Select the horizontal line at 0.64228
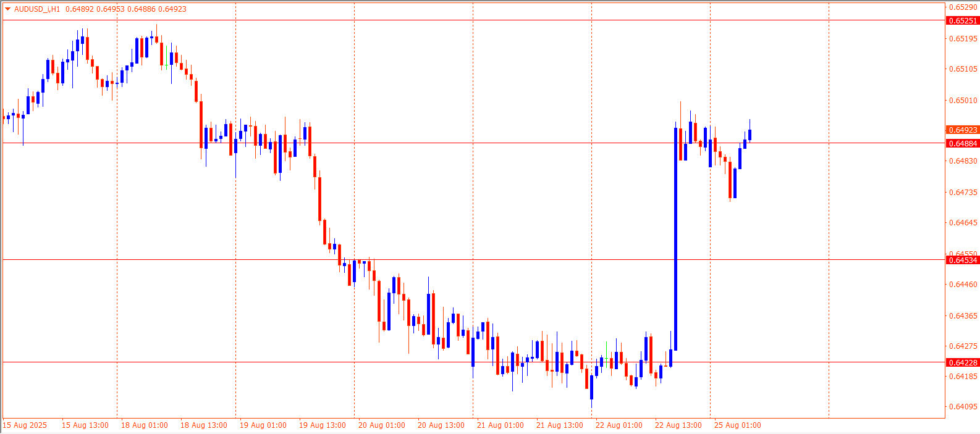This screenshot has height=434, width=980. (473, 362)
